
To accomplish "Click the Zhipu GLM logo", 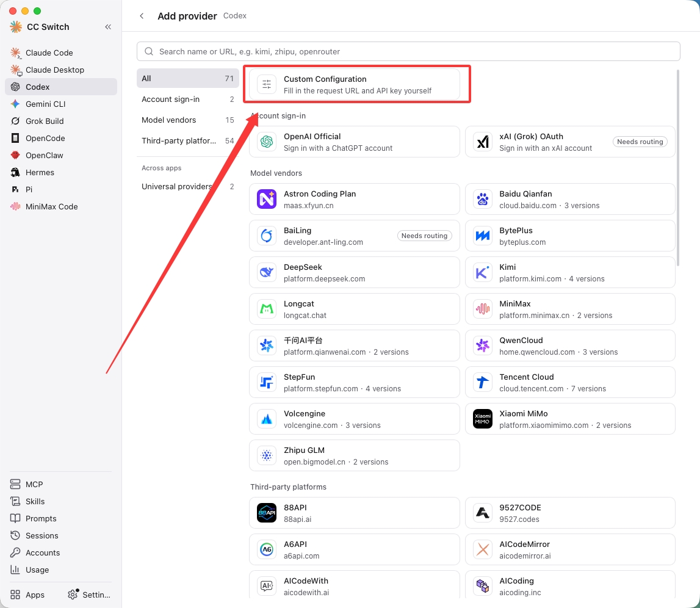I will pyautogui.click(x=267, y=455).
